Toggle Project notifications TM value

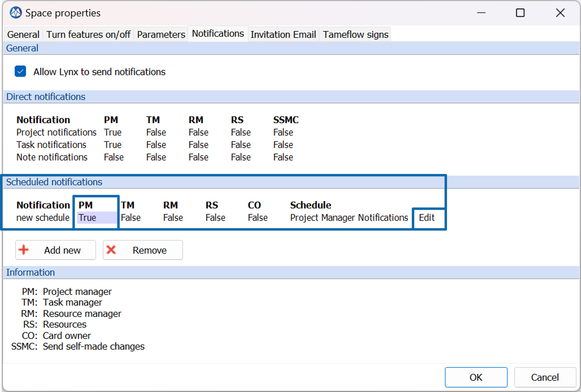click(x=156, y=133)
